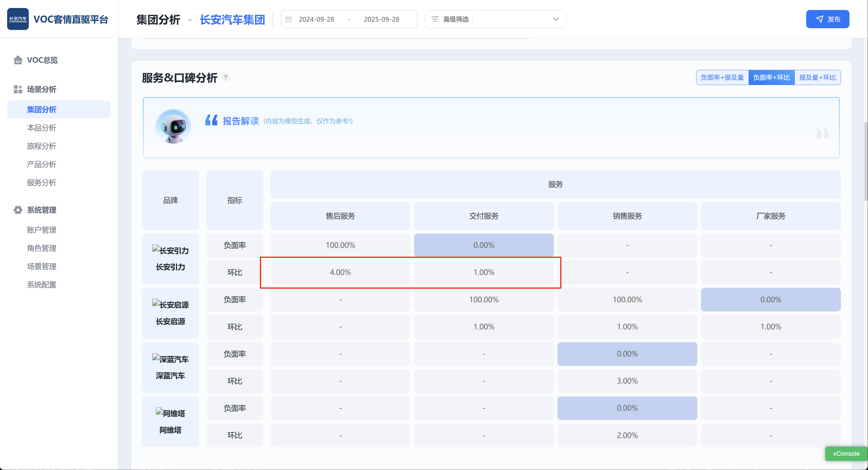
Task: Open start date 2024-09-28 picker
Action: tap(316, 19)
